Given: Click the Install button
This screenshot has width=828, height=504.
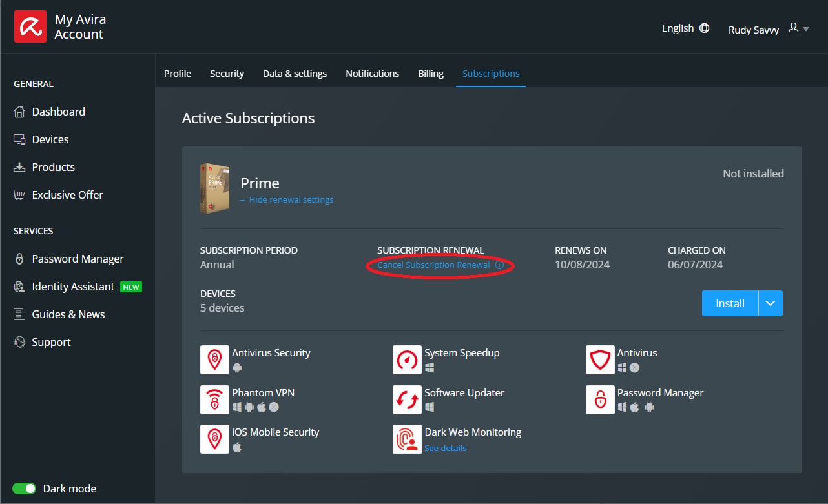Looking at the screenshot, I should (730, 303).
